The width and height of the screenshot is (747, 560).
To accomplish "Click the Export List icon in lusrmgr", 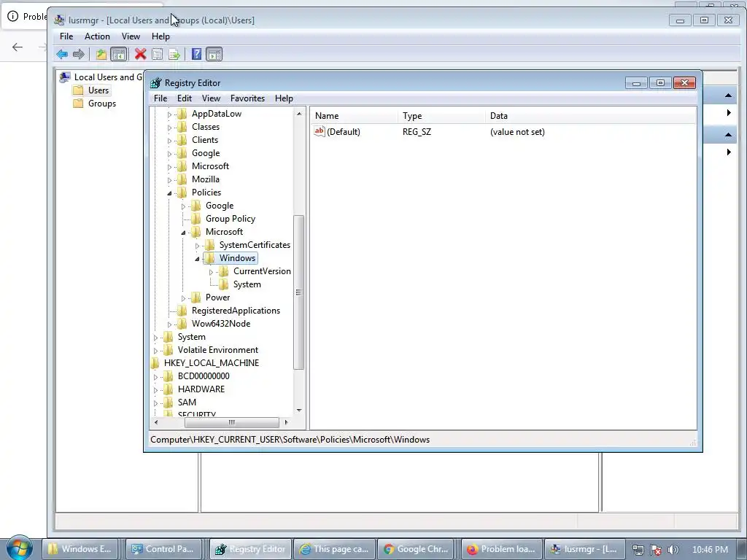I will pyautogui.click(x=174, y=54).
